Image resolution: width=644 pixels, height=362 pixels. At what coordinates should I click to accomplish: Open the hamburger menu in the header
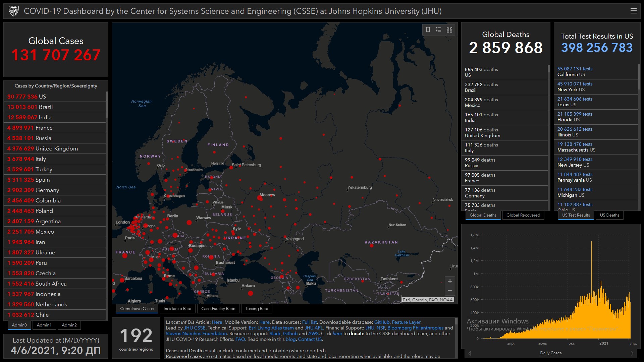[633, 11]
